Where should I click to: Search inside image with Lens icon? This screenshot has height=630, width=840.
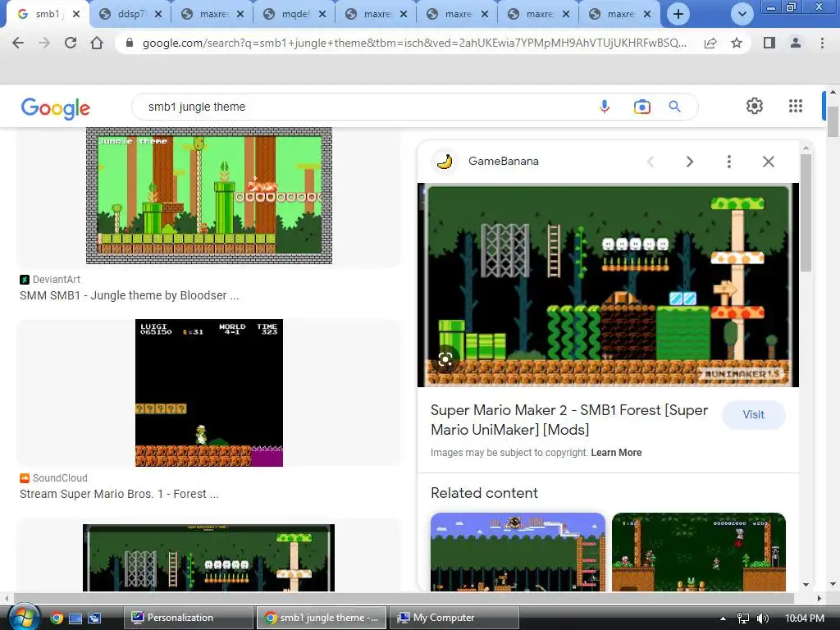point(445,359)
